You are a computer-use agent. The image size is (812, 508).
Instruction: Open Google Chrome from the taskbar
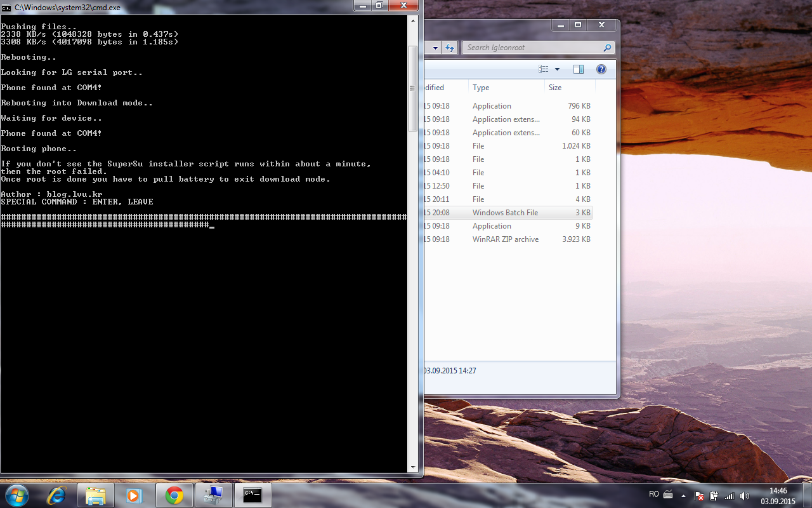tap(174, 495)
